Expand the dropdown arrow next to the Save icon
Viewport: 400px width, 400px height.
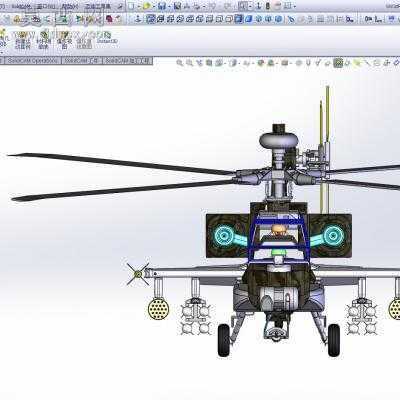pyautogui.click(x=169, y=7)
